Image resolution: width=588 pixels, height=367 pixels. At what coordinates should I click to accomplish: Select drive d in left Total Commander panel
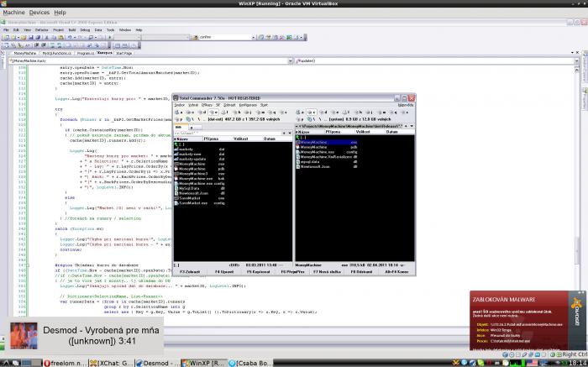(x=202, y=112)
